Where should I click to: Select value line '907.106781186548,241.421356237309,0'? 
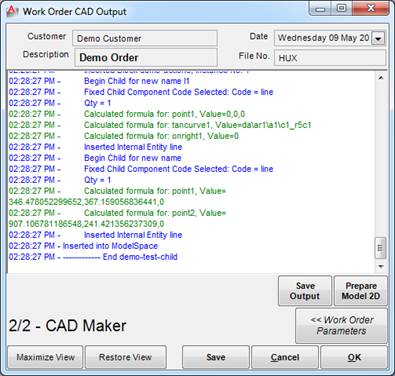click(86, 224)
